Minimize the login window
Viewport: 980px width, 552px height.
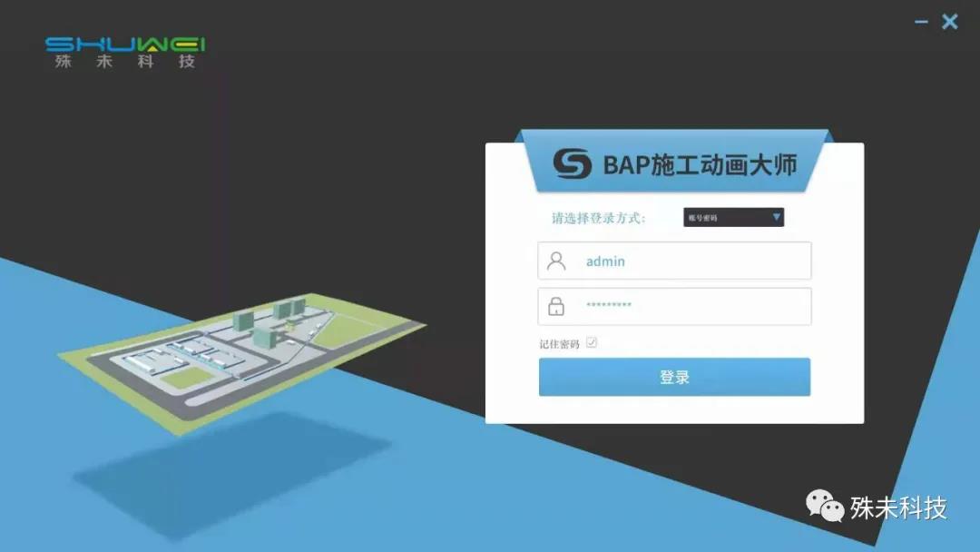click(x=921, y=23)
